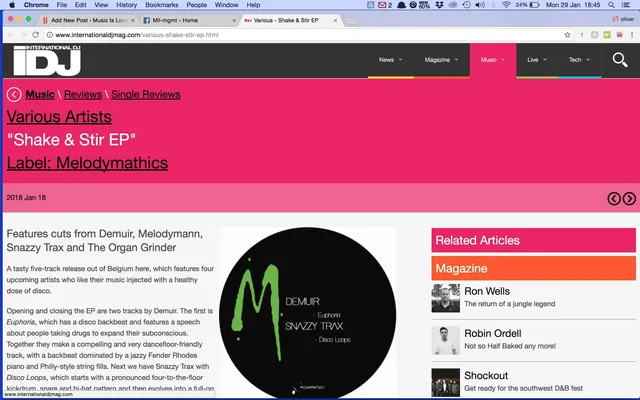
Task: Click the bell-shaped menu bar icon
Action: click(401, 5)
